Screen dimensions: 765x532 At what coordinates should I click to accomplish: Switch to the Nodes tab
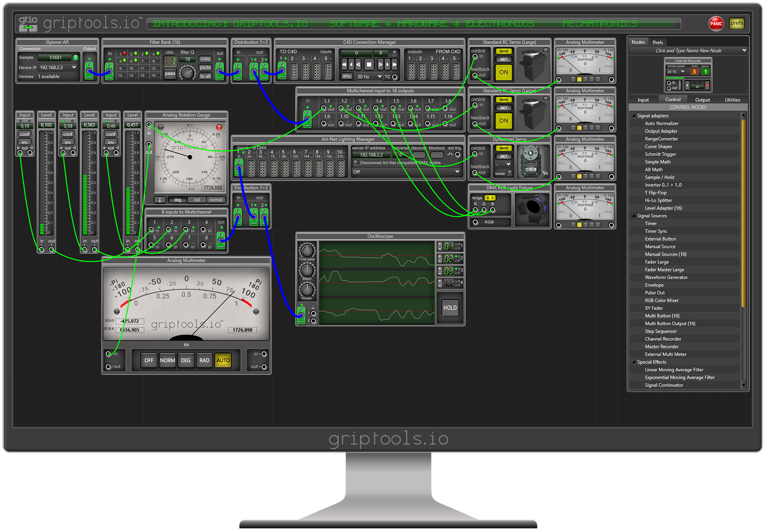point(638,42)
